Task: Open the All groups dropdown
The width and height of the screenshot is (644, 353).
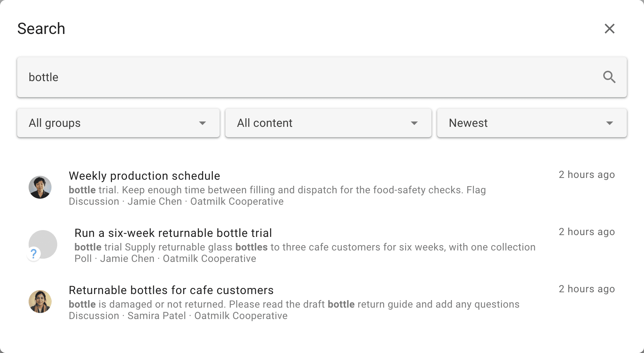Action: click(118, 123)
